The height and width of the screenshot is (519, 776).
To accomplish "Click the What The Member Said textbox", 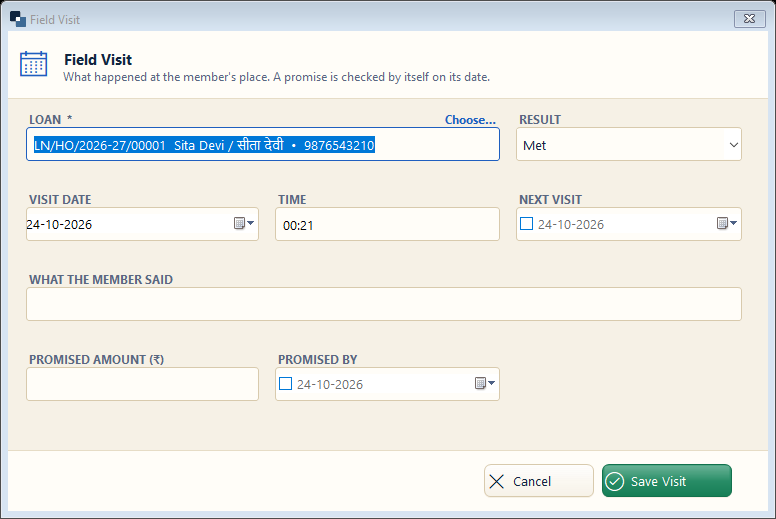I will (x=384, y=304).
